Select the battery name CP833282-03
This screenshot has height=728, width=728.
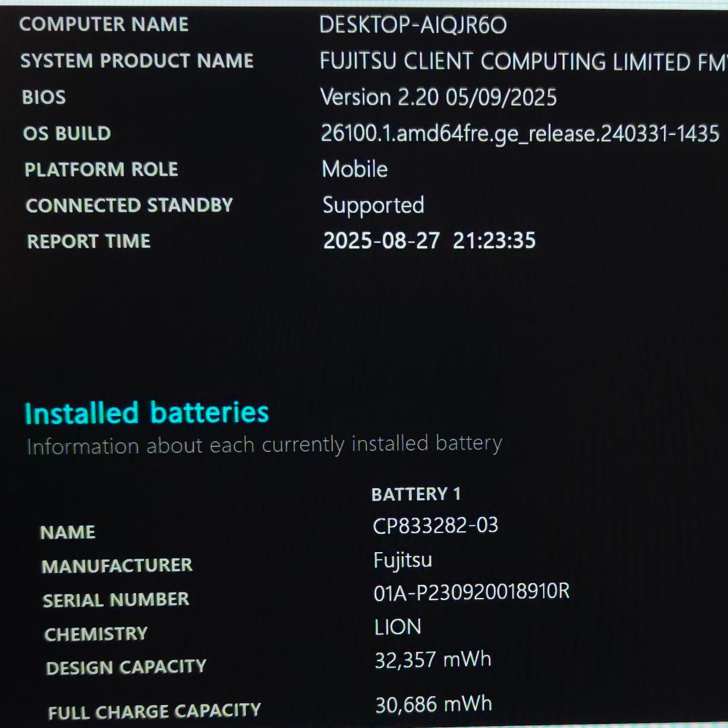pyautogui.click(x=435, y=526)
